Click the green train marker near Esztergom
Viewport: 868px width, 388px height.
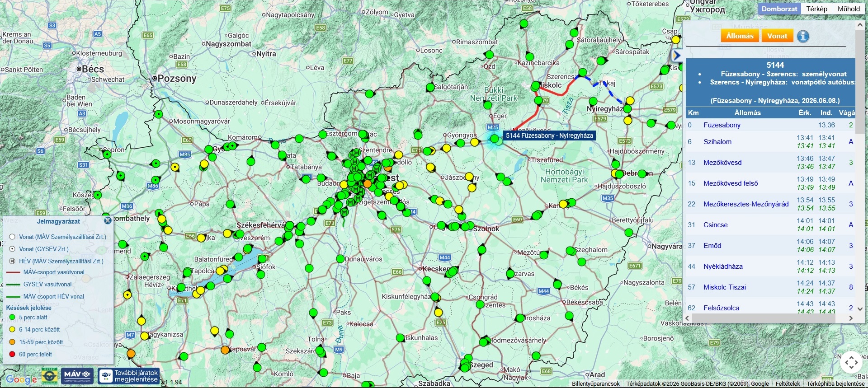click(x=323, y=135)
